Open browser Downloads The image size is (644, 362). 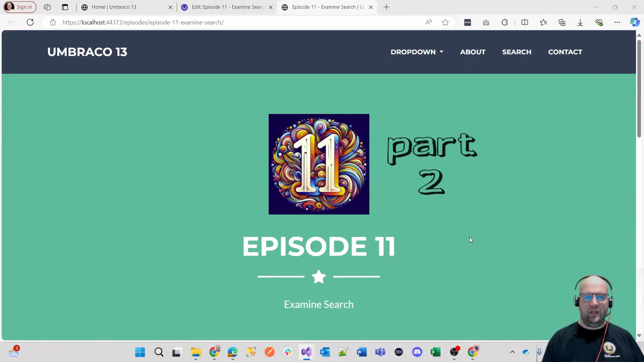[x=580, y=22]
